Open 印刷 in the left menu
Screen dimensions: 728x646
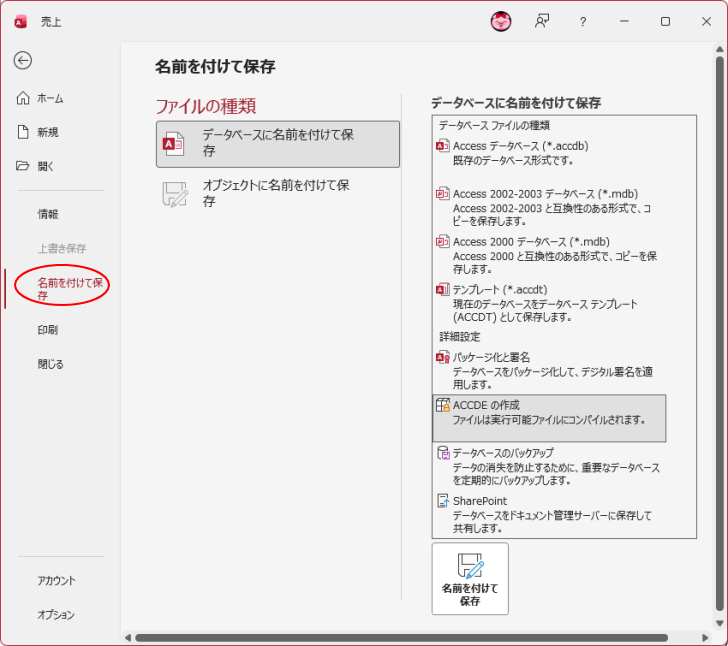pyautogui.click(x=48, y=330)
